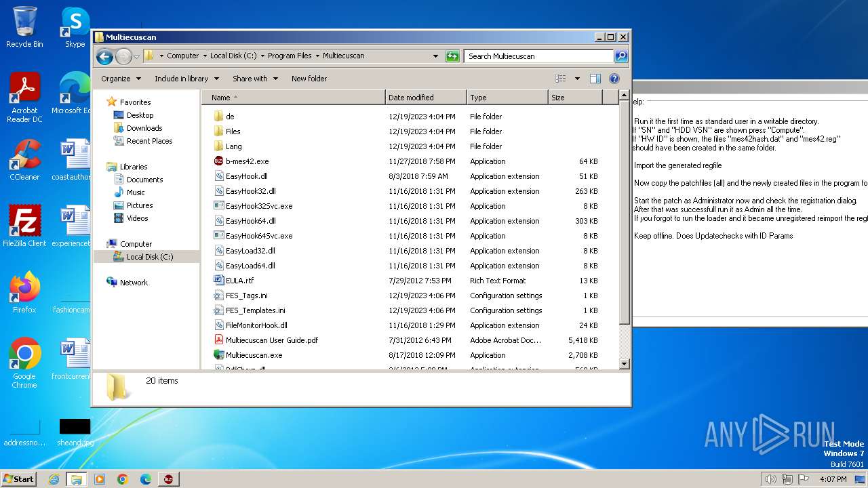The height and width of the screenshot is (488, 868).
Task: Select Music library
Action: pos(136,192)
